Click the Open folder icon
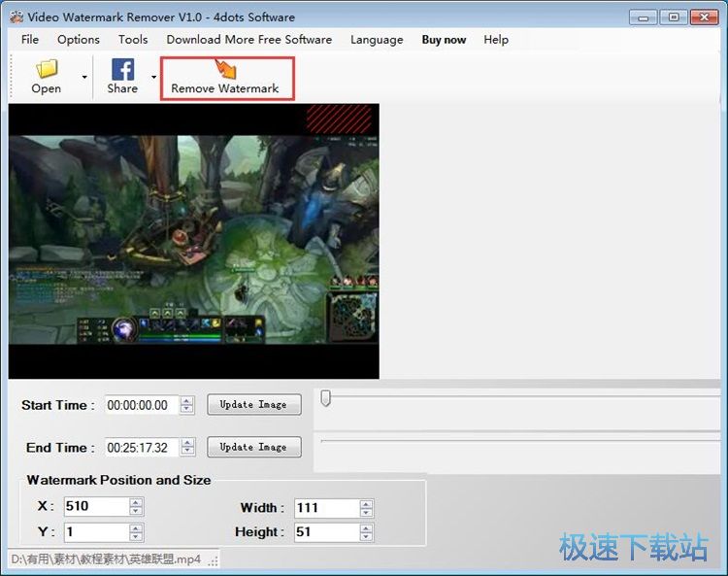 [x=46, y=69]
